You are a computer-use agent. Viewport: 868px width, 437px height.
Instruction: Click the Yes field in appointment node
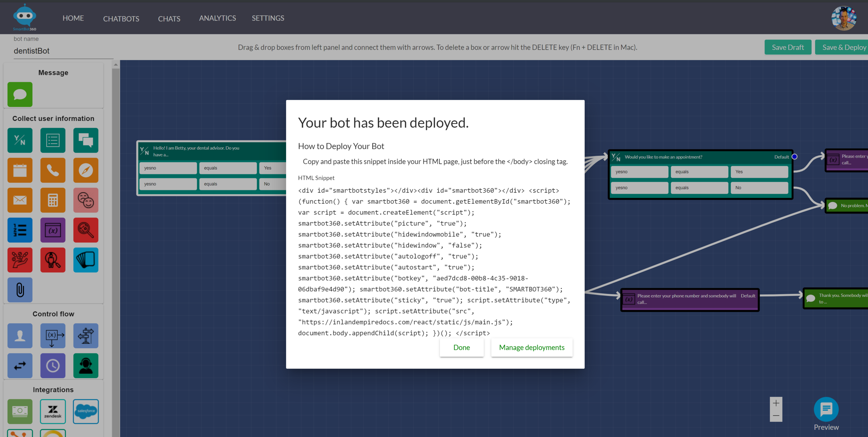click(759, 172)
